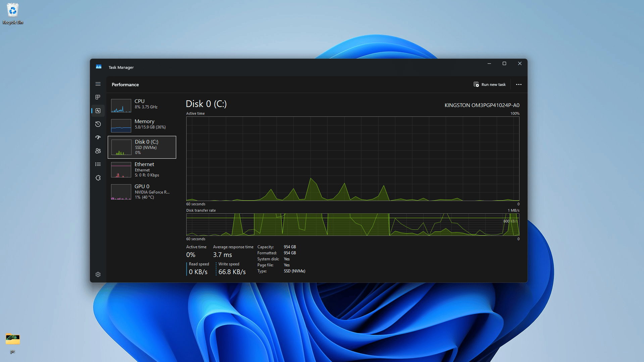Maximize the Task Manager window
644x362 pixels.
[x=504, y=63]
